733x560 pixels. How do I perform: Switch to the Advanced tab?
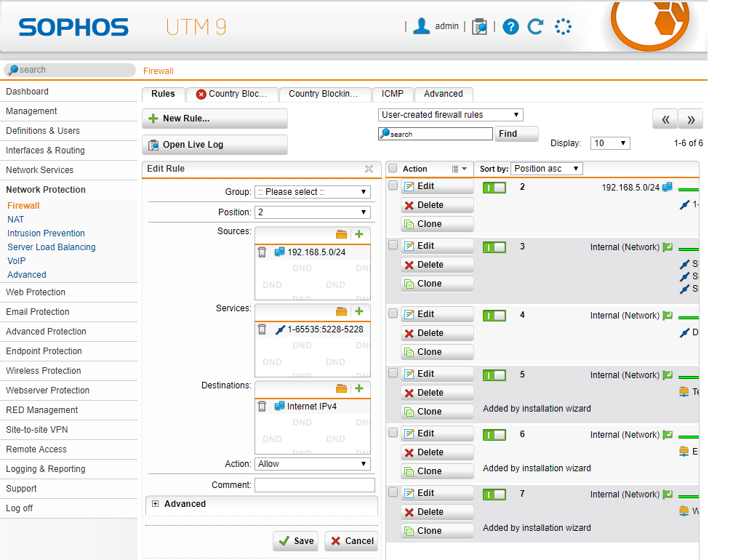click(x=443, y=94)
